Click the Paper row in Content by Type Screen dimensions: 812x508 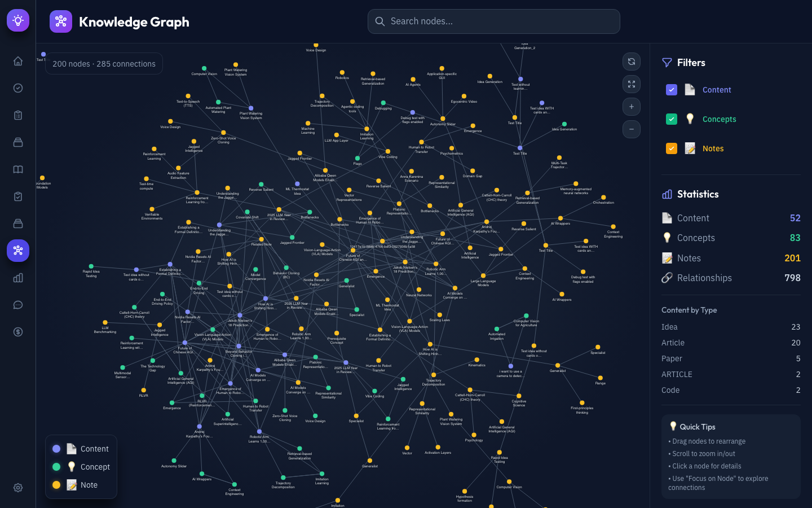(x=731, y=358)
